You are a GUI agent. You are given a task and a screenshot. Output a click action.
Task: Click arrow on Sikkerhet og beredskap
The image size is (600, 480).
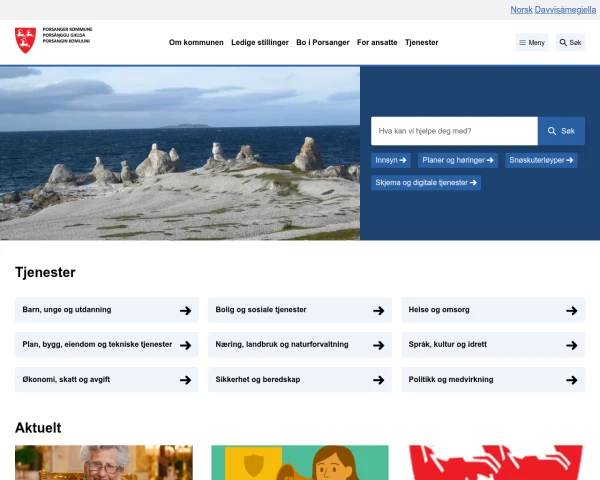pos(379,380)
